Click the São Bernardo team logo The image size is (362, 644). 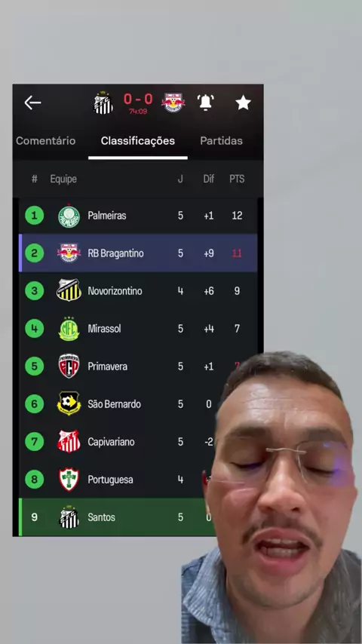pos(69,403)
